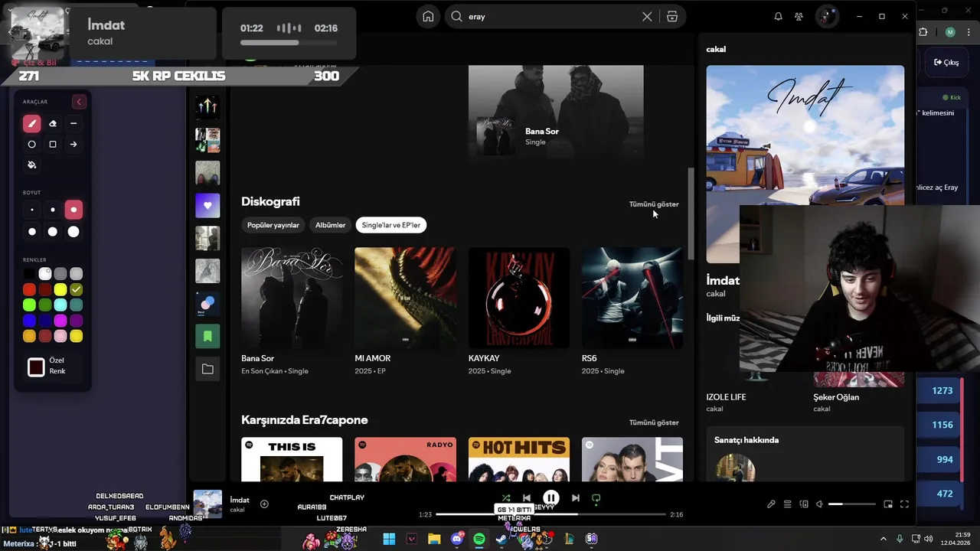
Task: Select the arrow drawing tool
Action: click(x=73, y=144)
